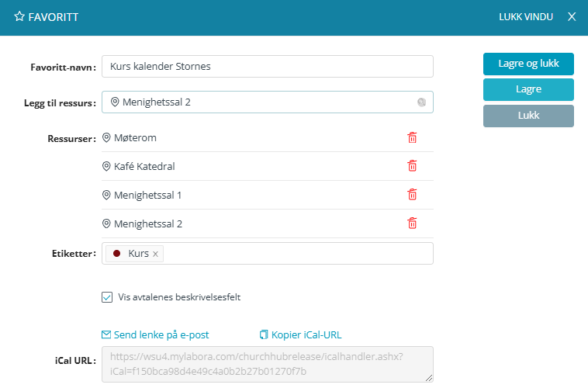The height and width of the screenshot is (388, 588).
Task: Delete Menighetssal 2 from the resources list
Action: click(412, 223)
